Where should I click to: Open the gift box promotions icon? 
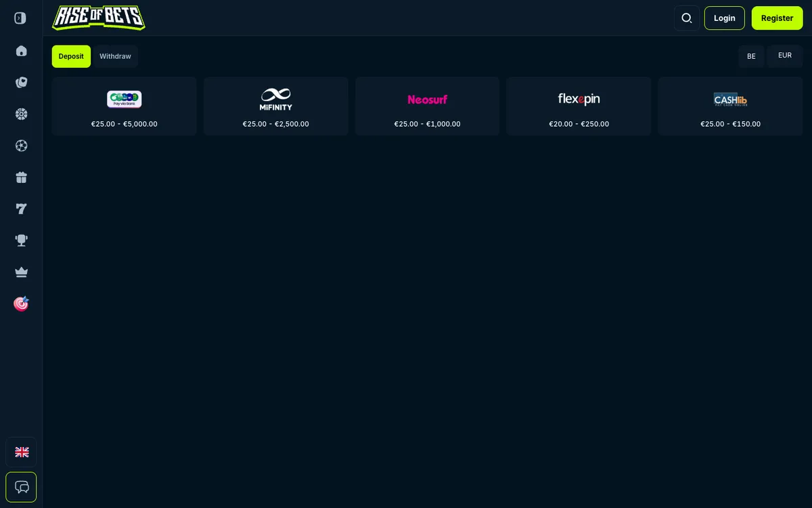pos(21,177)
